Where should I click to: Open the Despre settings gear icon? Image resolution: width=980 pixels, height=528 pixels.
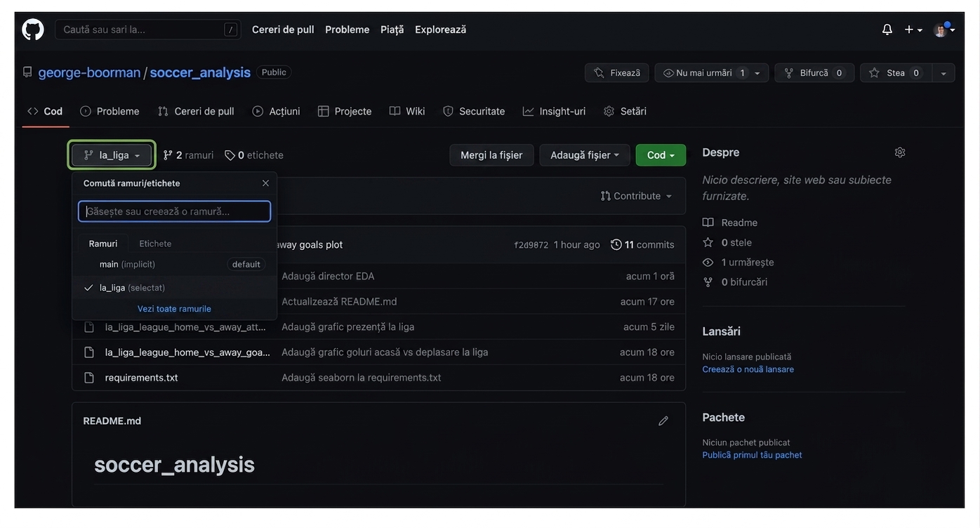tap(900, 152)
